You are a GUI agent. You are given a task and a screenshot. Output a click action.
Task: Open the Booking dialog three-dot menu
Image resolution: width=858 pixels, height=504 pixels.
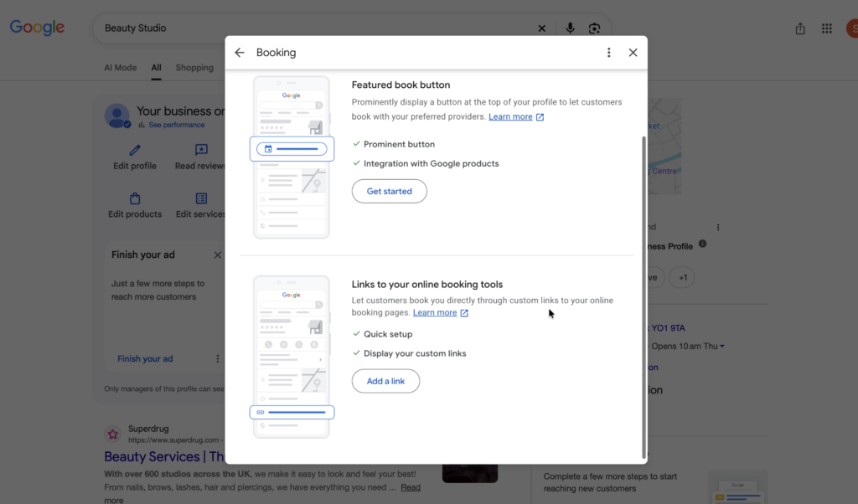[x=608, y=53]
